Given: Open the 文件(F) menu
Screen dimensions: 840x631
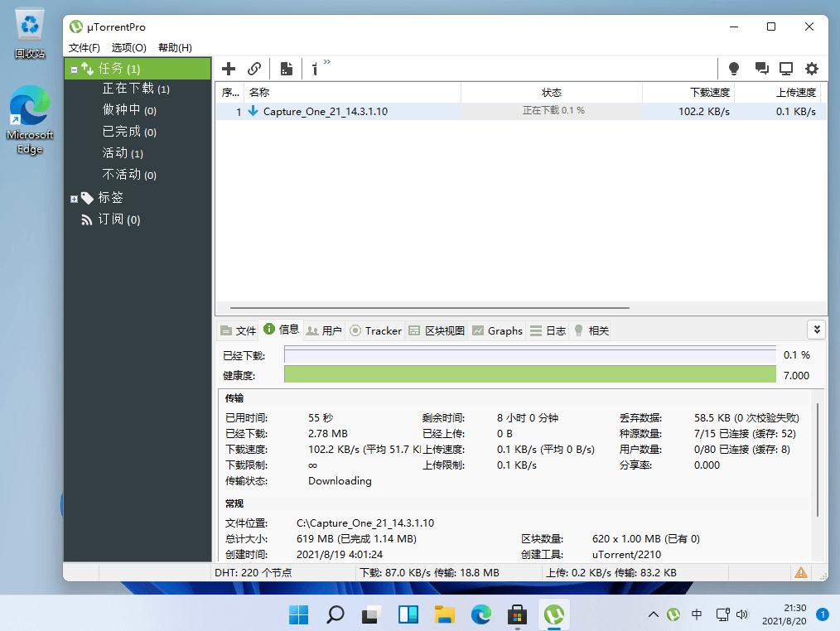Looking at the screenshot, I should [84, 48].
